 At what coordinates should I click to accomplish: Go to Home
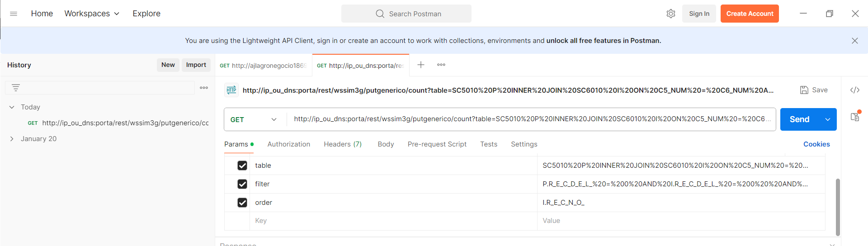42,14
